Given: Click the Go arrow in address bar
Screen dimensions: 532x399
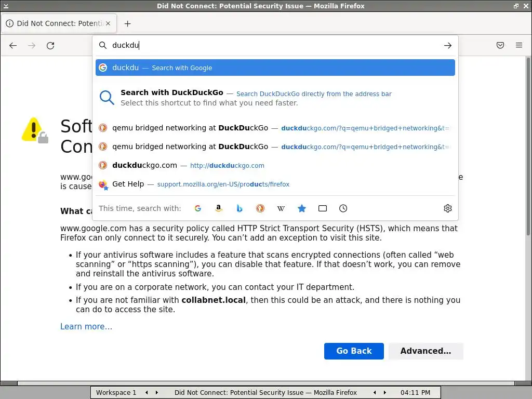Looking at the screenshot, I should tap(447, 46).
